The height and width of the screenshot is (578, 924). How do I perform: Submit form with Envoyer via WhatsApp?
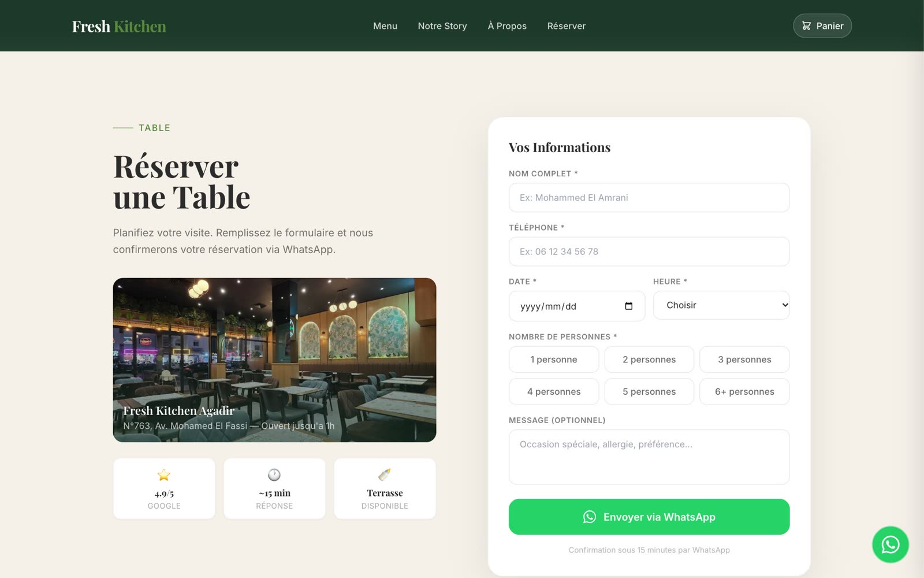[x=649, y=517]
